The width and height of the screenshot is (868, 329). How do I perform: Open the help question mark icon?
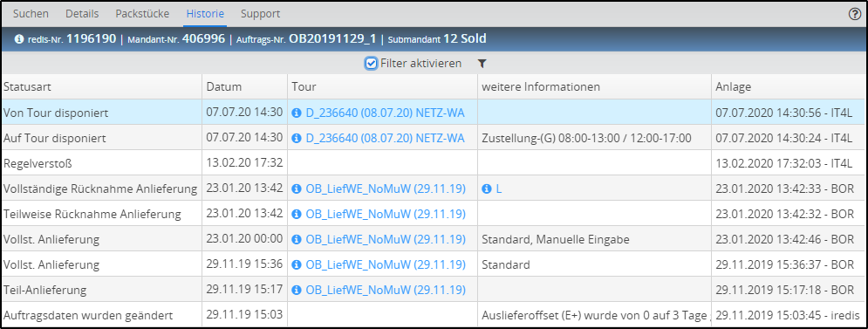click(x=855, y=15)
